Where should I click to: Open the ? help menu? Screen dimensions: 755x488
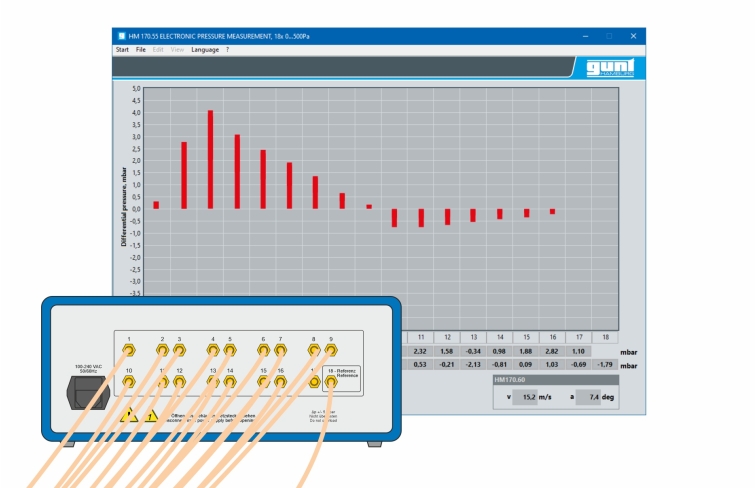[x=227, y=49]
